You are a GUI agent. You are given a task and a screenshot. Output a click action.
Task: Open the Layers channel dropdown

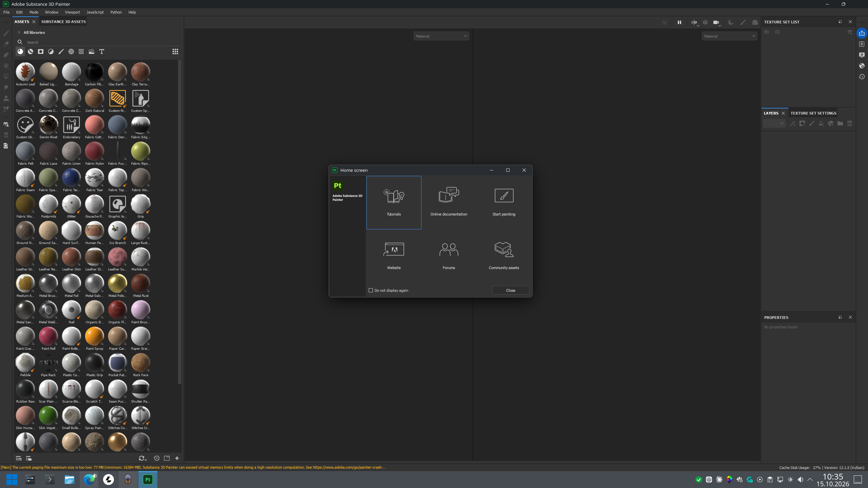(x=774, y=124)
